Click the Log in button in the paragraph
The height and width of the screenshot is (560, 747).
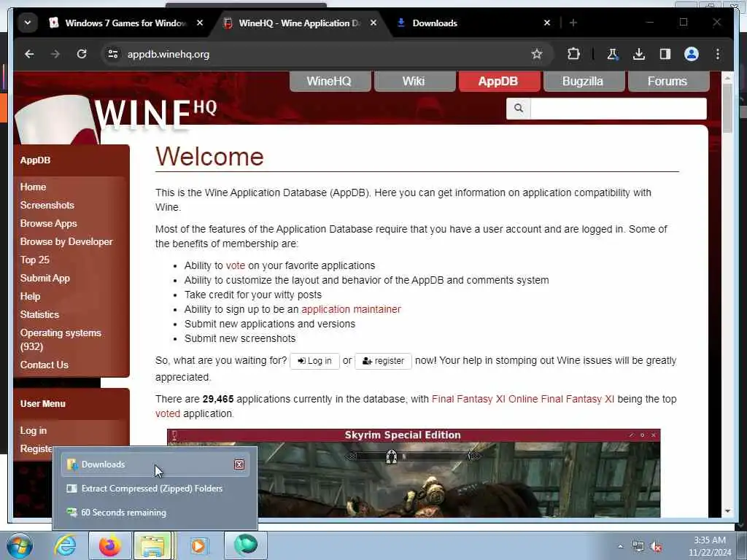[314, 361]
